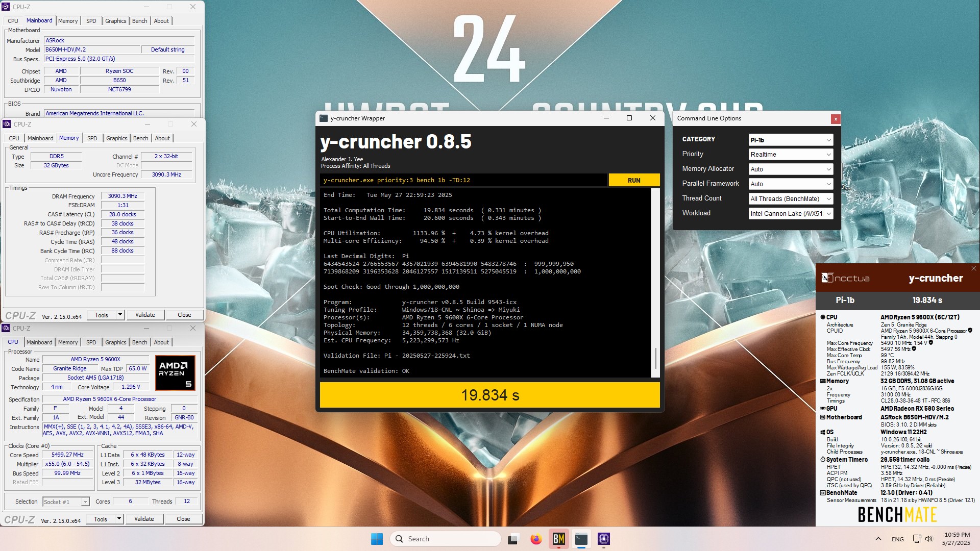Click the CPU-Z Memory window title icon
The image size is (980, 551).
coord(7,124)
